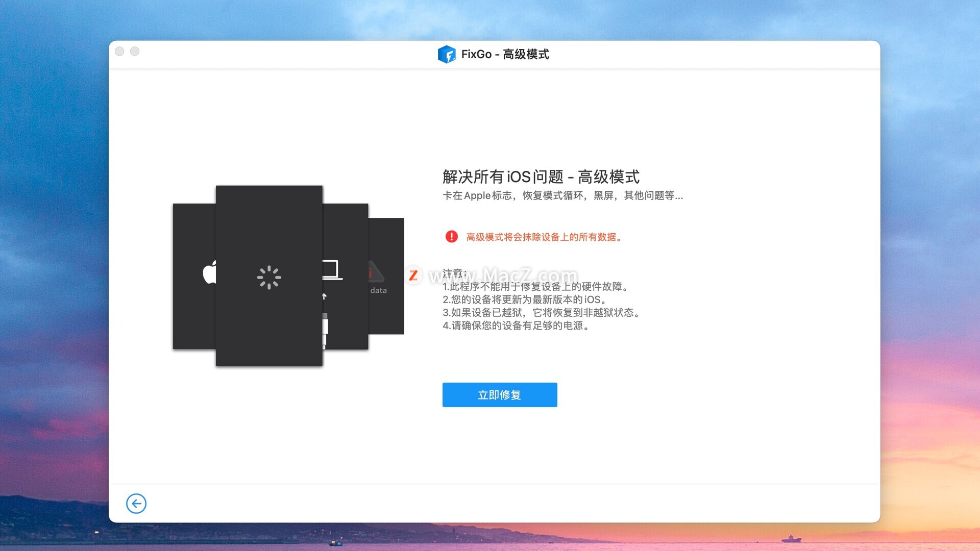Click the loading spinner on center card

269,278
